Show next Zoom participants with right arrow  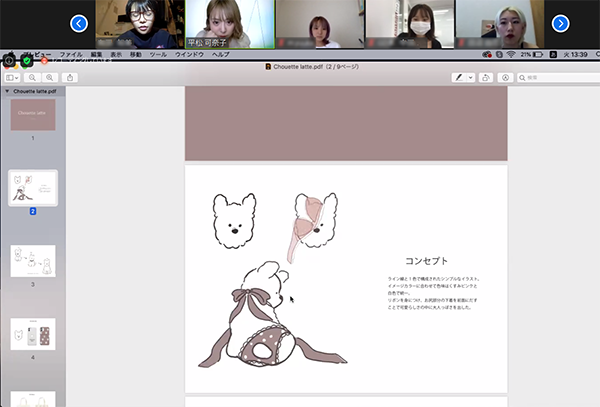[560, 23]
